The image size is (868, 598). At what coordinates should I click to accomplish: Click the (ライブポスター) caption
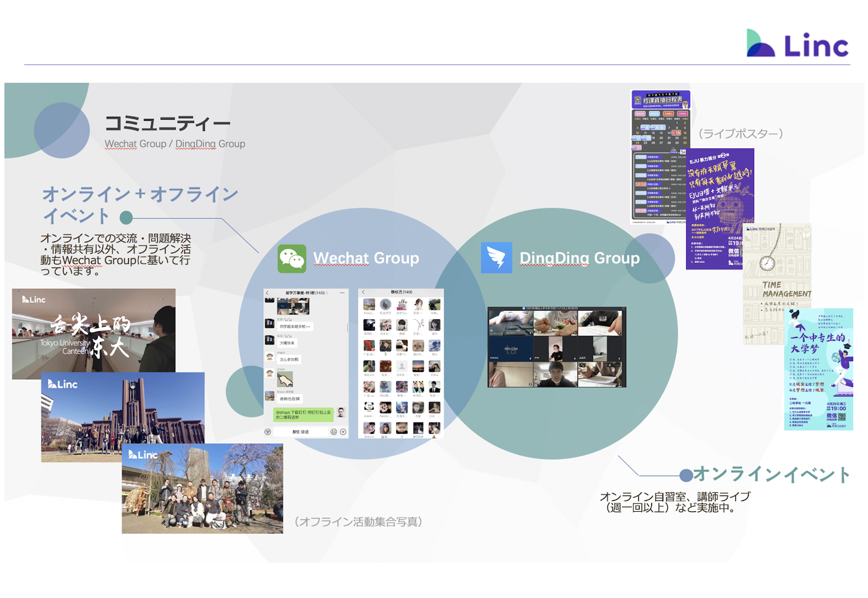click(740, 133)
